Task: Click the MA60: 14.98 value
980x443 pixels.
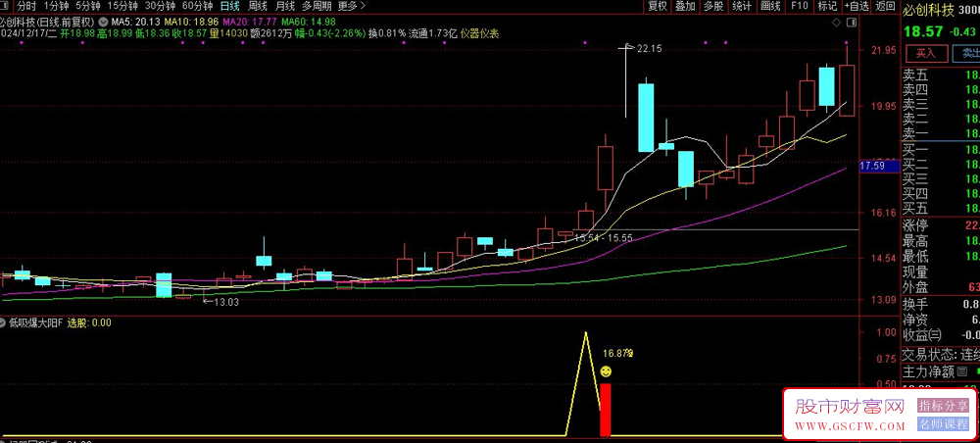Action: click(309, 22)
